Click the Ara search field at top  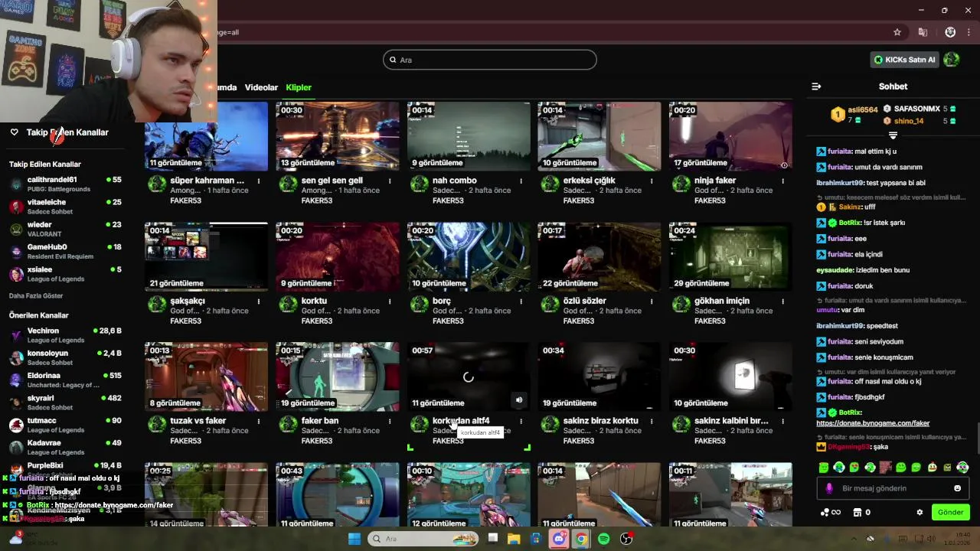coord(490,60)
